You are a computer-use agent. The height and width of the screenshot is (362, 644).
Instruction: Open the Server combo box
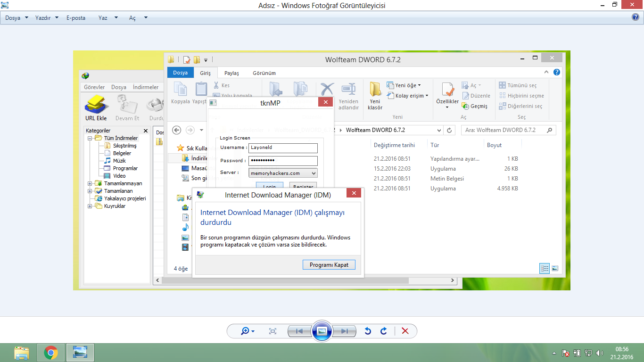(x=283, y=173)
